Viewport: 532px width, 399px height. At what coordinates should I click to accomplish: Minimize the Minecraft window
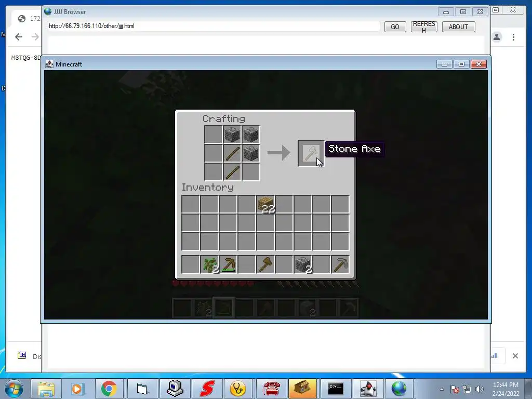tap(444, 64)
